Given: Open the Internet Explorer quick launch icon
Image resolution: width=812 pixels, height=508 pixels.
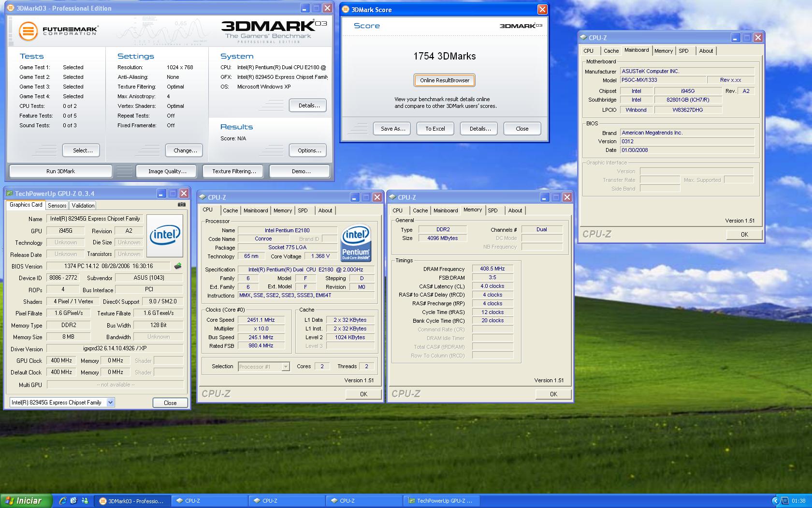Looking at the screenshot, I should click(62, 501).
